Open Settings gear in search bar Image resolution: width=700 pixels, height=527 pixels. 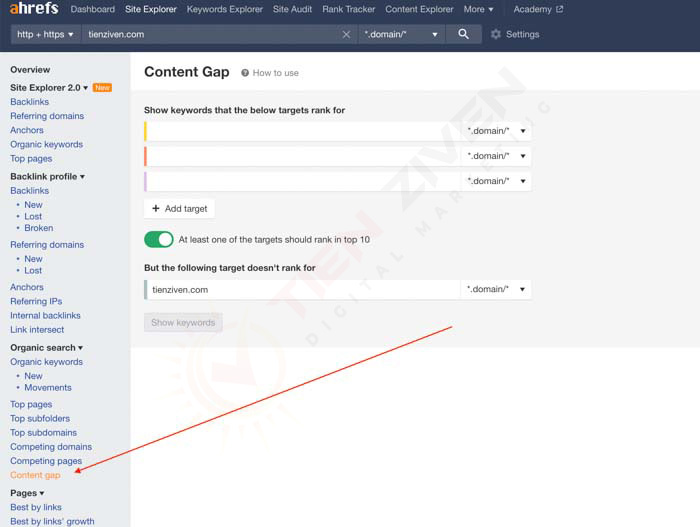click(496, 34)
